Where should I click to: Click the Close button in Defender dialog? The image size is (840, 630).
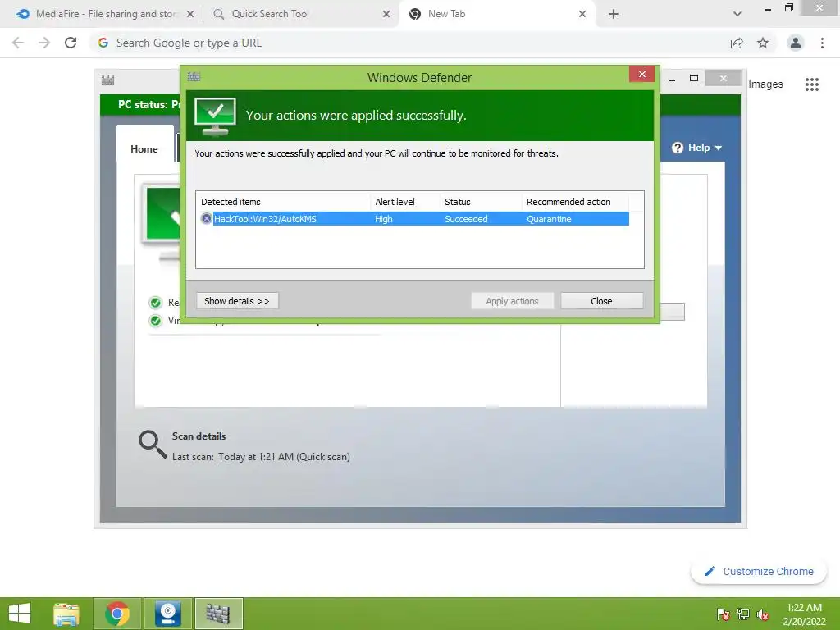(601, 300)
